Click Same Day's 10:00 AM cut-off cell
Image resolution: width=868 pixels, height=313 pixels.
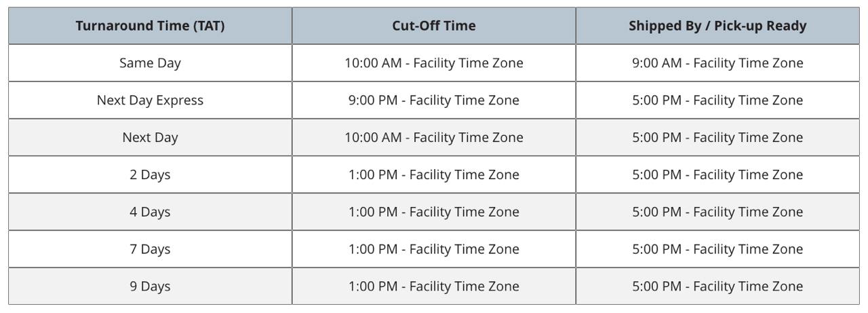[x=434, y=63]
